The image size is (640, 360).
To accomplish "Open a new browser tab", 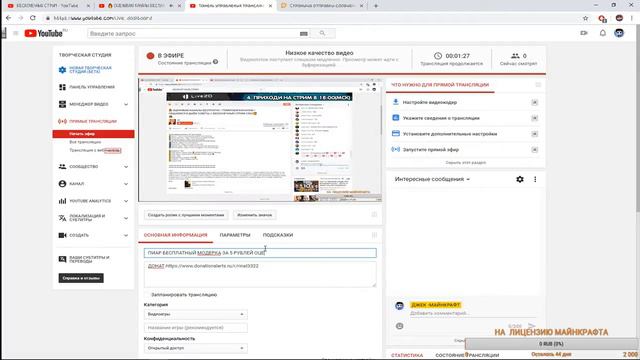I will click(x=376, y=6).
